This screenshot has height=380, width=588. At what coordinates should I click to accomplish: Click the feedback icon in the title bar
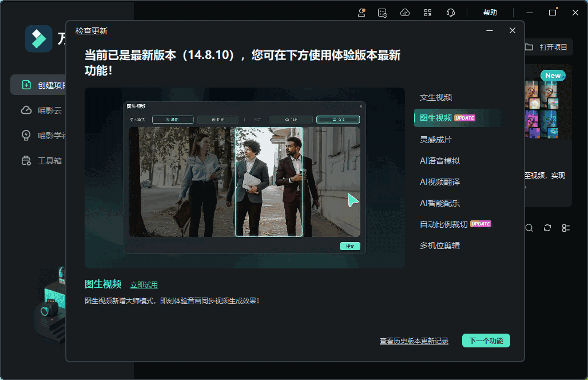pyautogui.click(x=383, y=12)
